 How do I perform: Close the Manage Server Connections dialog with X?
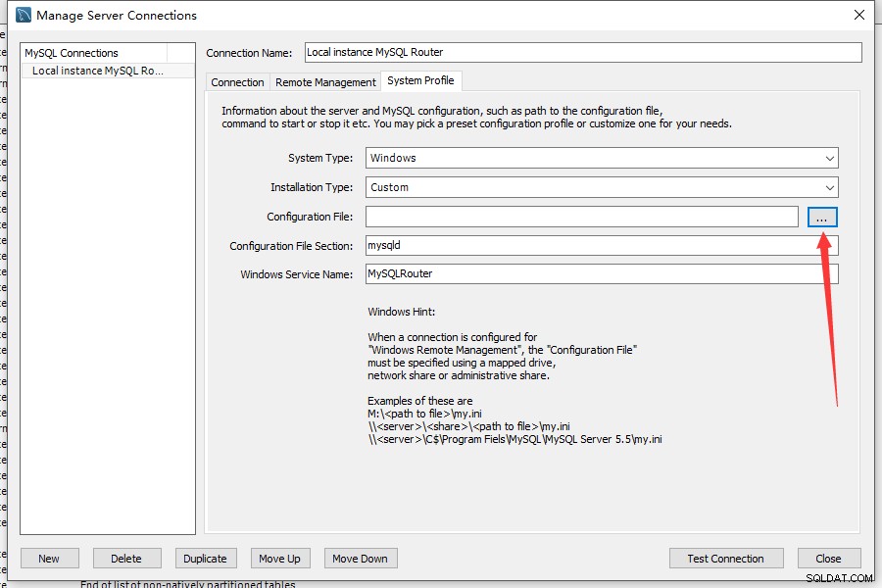point(858,15)
